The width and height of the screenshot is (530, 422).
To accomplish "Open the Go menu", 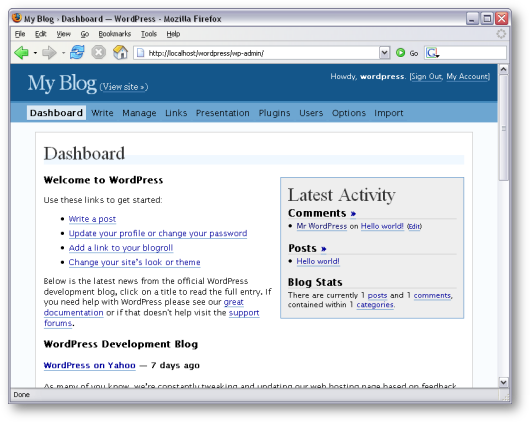I will [x=85, y=34].
